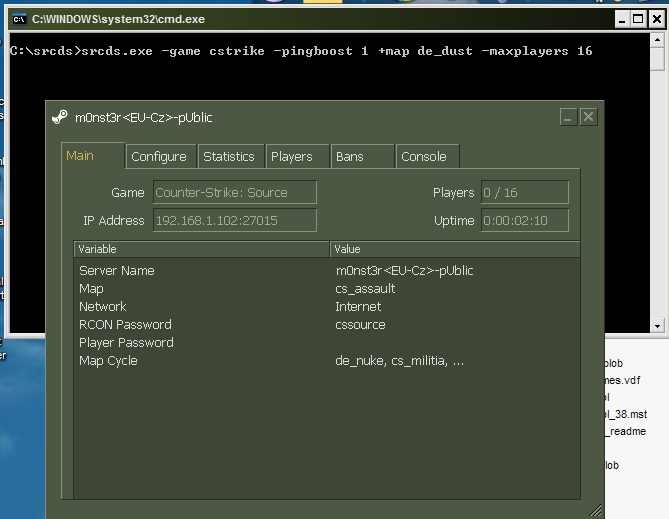This screenshot has height=519, width=669.
Task: Select the Players tab
Action: 292,156
